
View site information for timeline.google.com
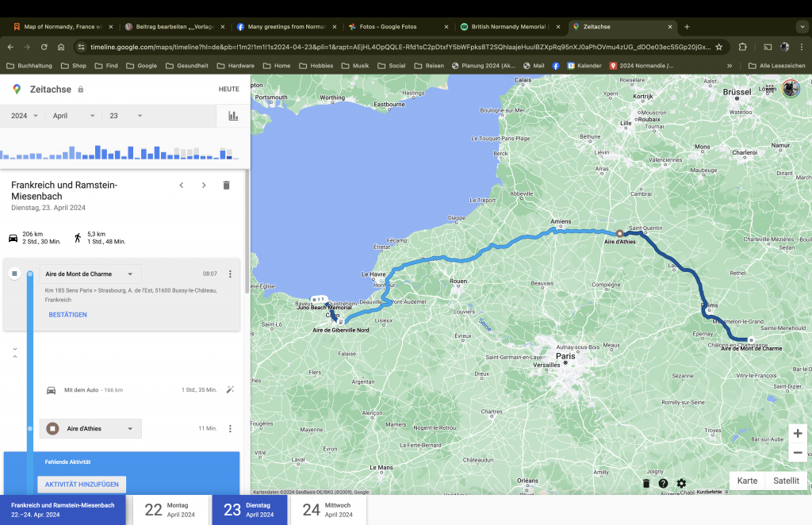point(81,47)
